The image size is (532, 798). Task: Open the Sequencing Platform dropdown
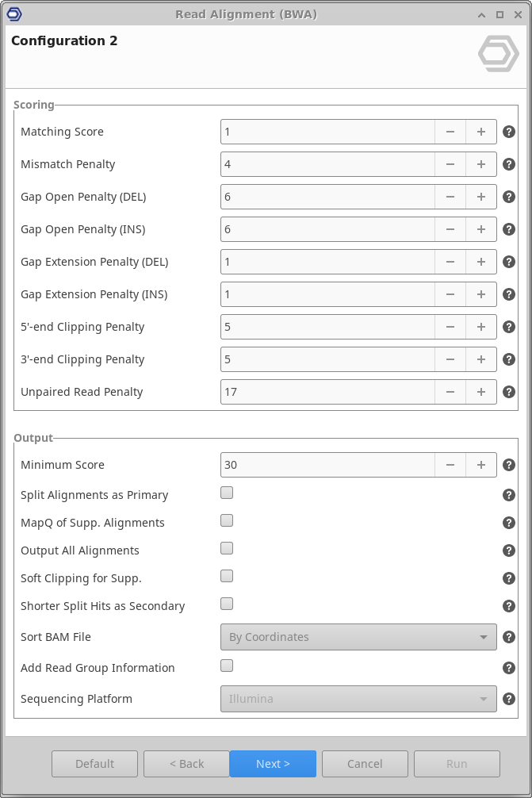(x=358, y=699)
